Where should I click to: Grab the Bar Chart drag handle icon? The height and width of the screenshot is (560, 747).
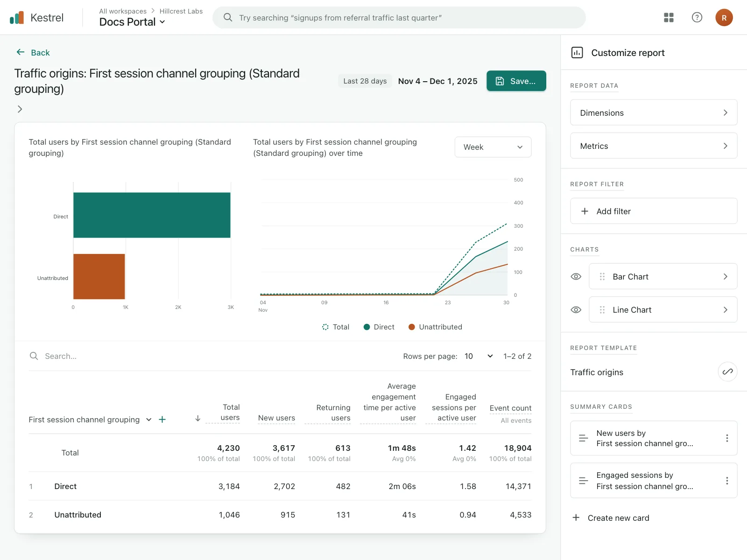pyautogui.click(x=602, y=276)
